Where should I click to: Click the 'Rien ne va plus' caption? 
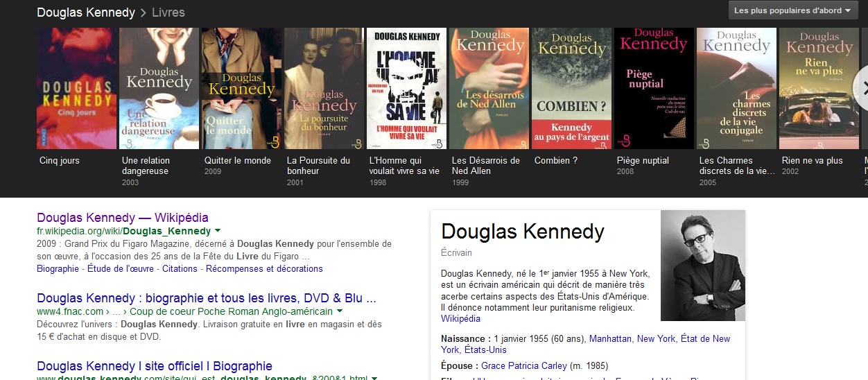point(813,160)
